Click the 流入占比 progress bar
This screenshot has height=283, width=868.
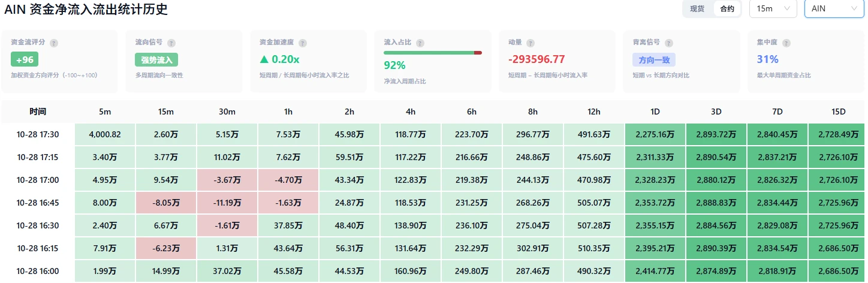pyautogui.click(x=433, y=53)
